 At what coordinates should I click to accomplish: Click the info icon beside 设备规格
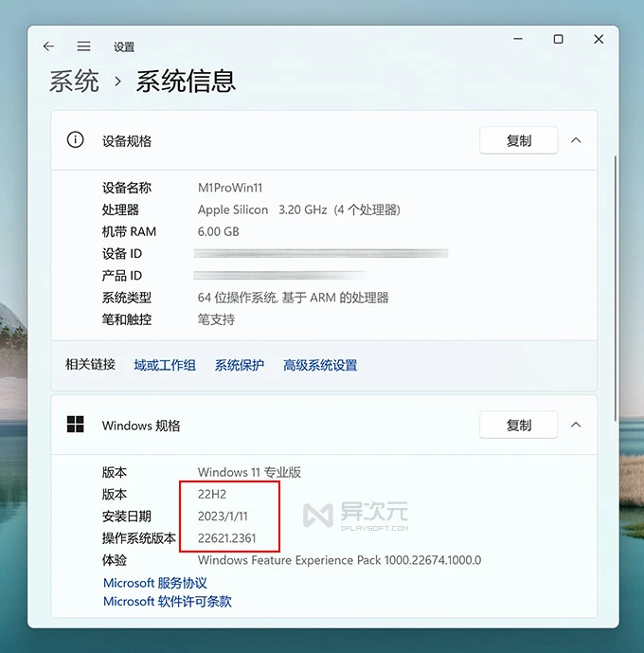tap(76, 140)
